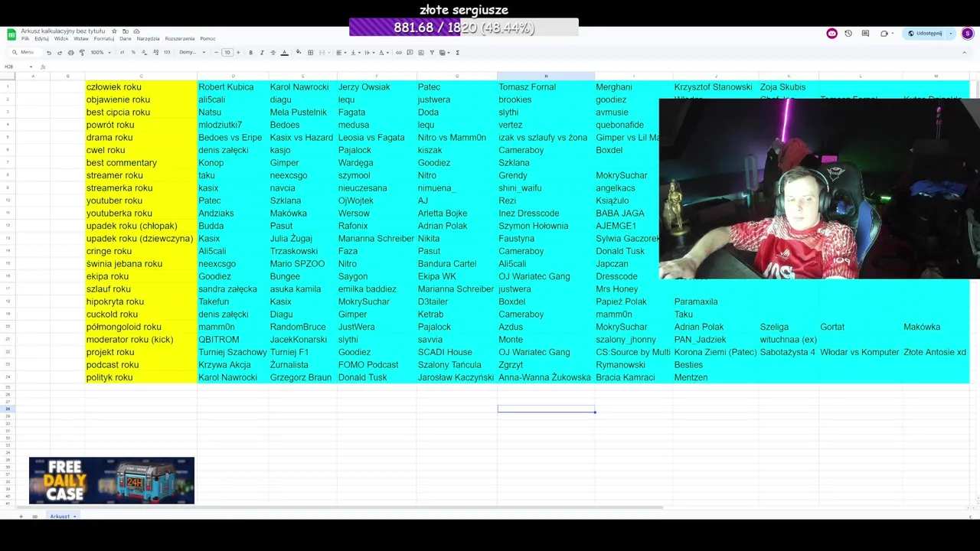Open the font family dropdown
Viewport: 980px width, 551px height.
point(192,53)
